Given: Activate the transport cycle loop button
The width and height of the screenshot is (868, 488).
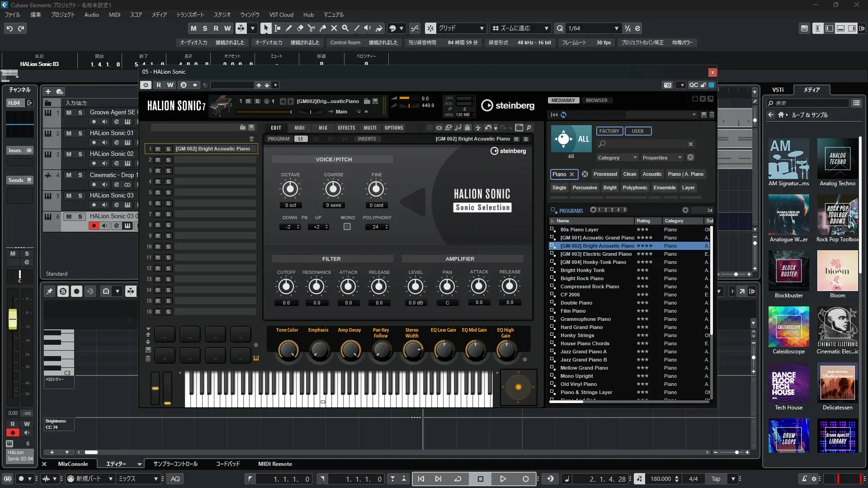Looking at the screenshot, I should click(x=458, y=479).
